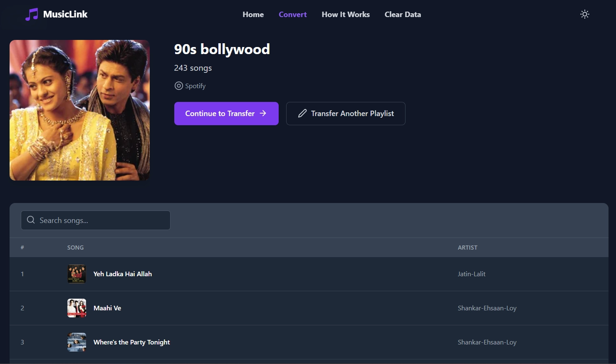Viewport: 616px width, 364px height.
Task: Click the Maahi Ve album thumbnail
Action: 77,308
